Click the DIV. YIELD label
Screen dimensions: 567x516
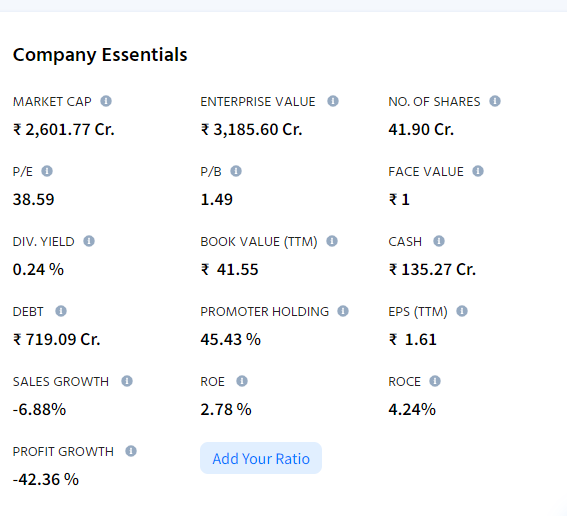43,242
